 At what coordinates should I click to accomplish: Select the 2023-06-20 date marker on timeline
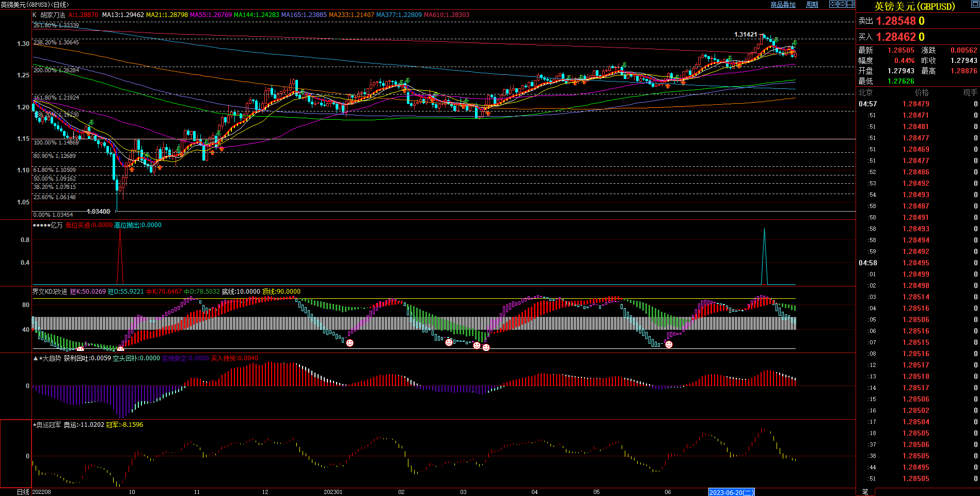pyautogui.click(x=731, y=492)
